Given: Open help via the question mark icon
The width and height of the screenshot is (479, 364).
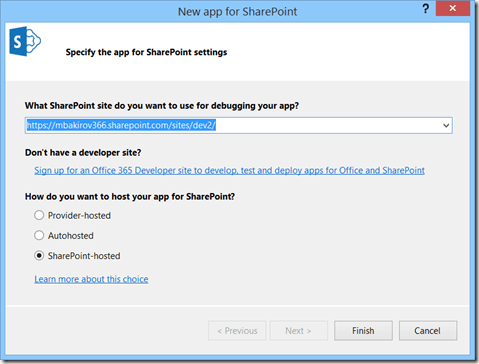Looking at the screenshot, I should click(426, 9).
